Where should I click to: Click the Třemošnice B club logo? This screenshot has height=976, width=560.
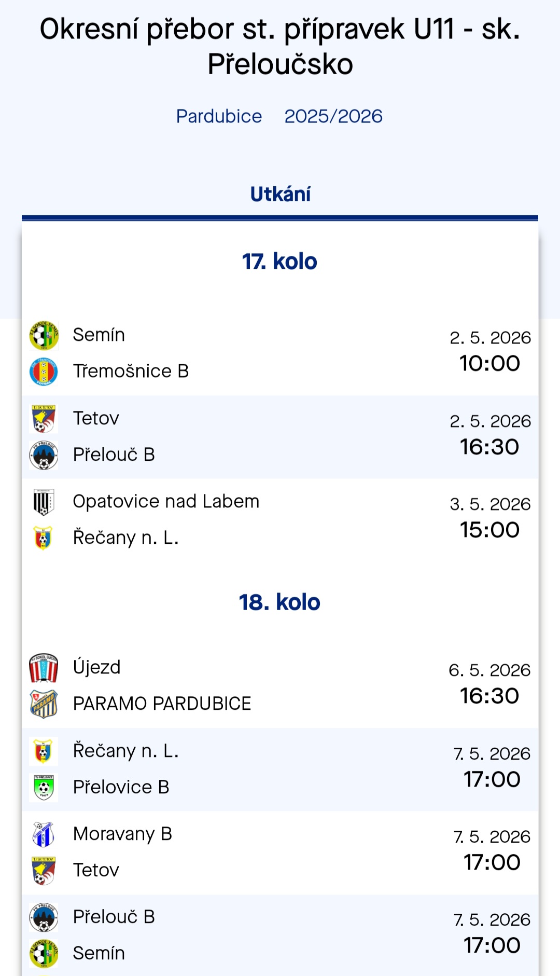pyautogui.click(x=44, y=371)
